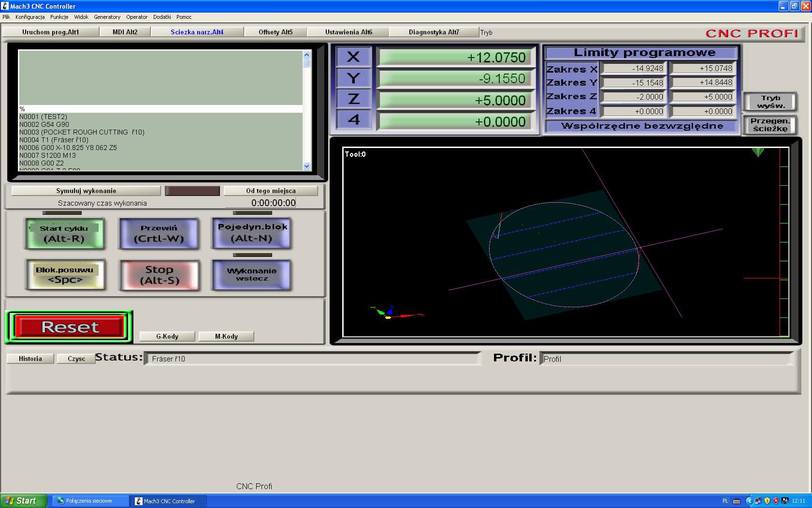Toggle Pojedyn.blok (Alt-N) single block
The image size is (812, 508).
252,233
